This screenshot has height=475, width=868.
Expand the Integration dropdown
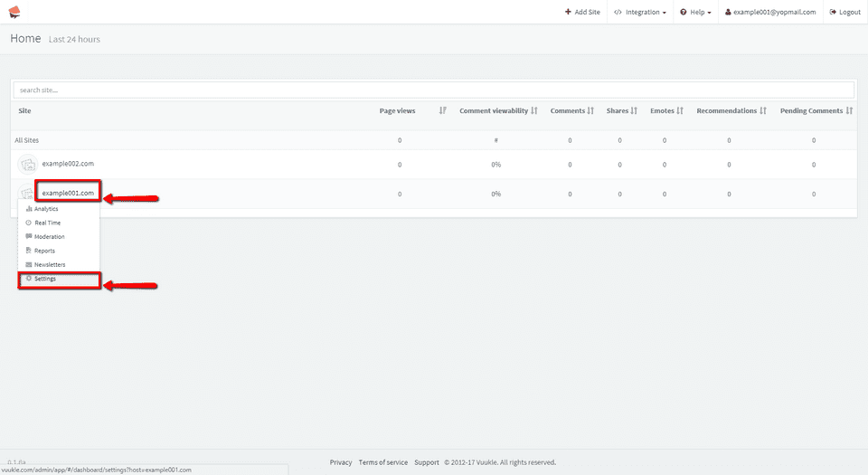click(640, 13)
